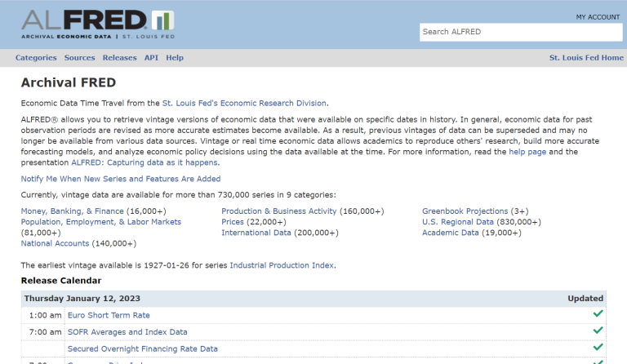This screenshot has height=364, width=627.
Task: Open Economic Research Division link
Action: (x=244, y=103)
